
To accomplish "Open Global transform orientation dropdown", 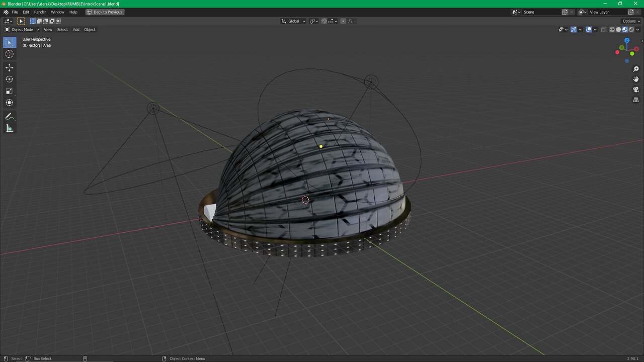I will [x=293, y=21].
